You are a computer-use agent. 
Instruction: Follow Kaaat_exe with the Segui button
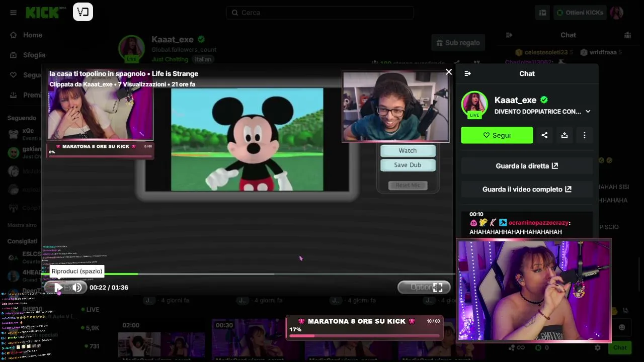click(x=497, y=135)
